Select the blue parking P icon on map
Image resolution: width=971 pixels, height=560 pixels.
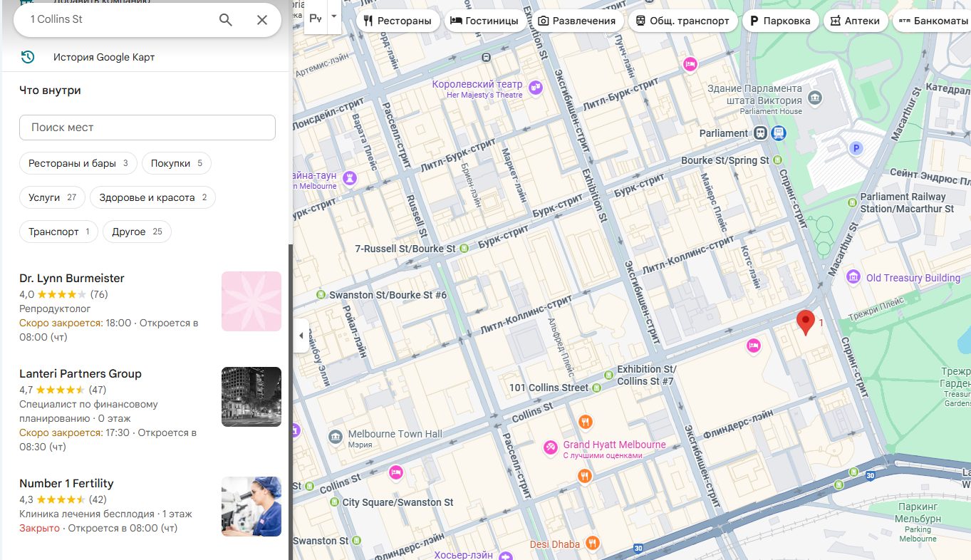click(x=858, y=148)
